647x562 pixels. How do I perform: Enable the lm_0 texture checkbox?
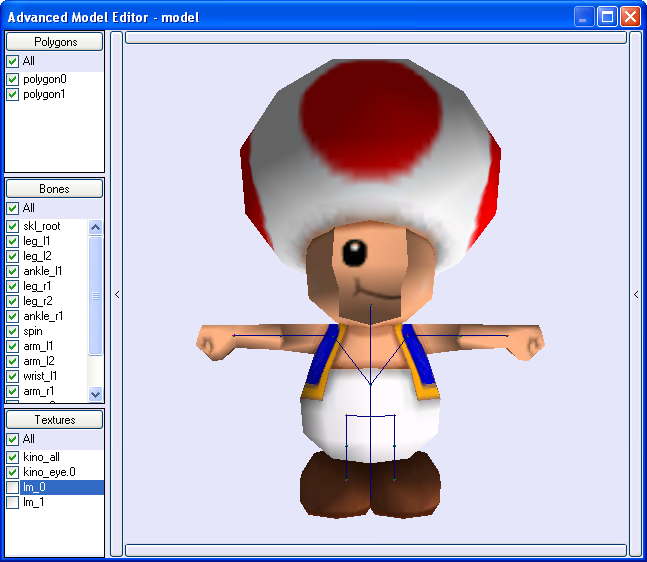(x=12, y=487)
